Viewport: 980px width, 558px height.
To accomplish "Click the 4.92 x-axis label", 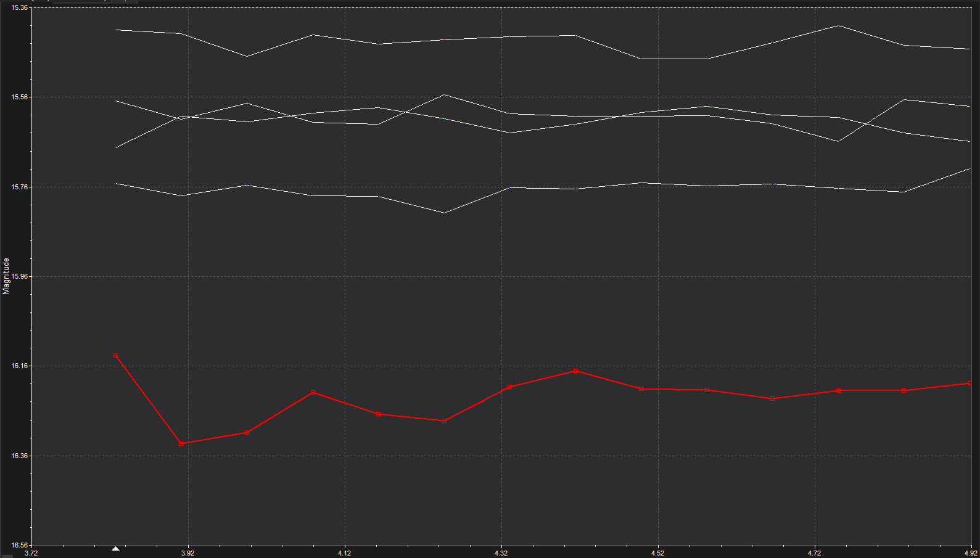I will tap(971, 553).
